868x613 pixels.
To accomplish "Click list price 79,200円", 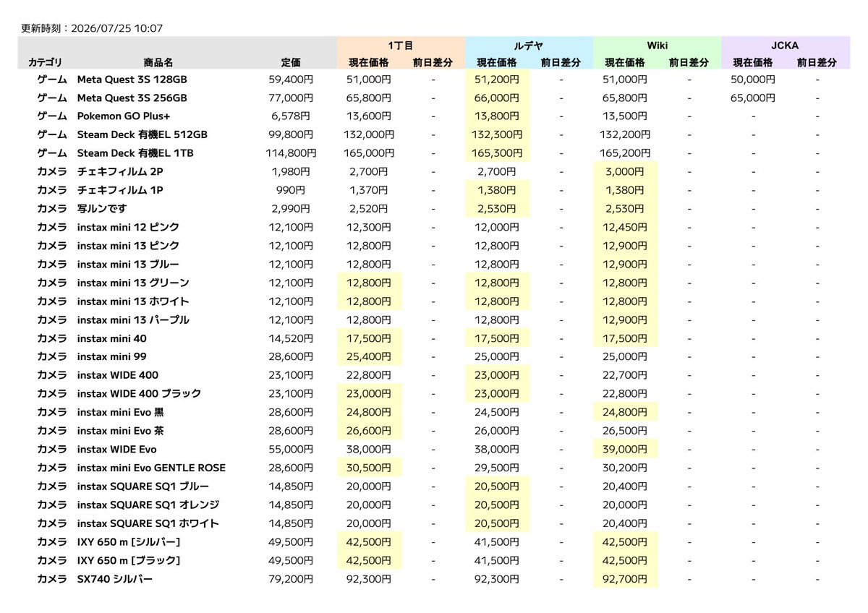I will (291, 578).
